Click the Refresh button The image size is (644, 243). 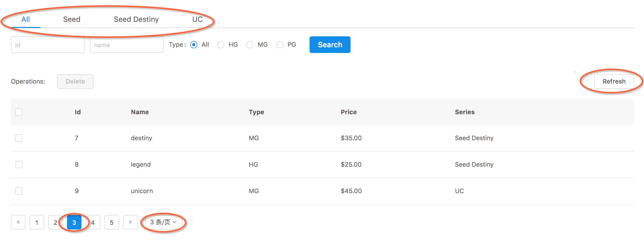[614, 82]
